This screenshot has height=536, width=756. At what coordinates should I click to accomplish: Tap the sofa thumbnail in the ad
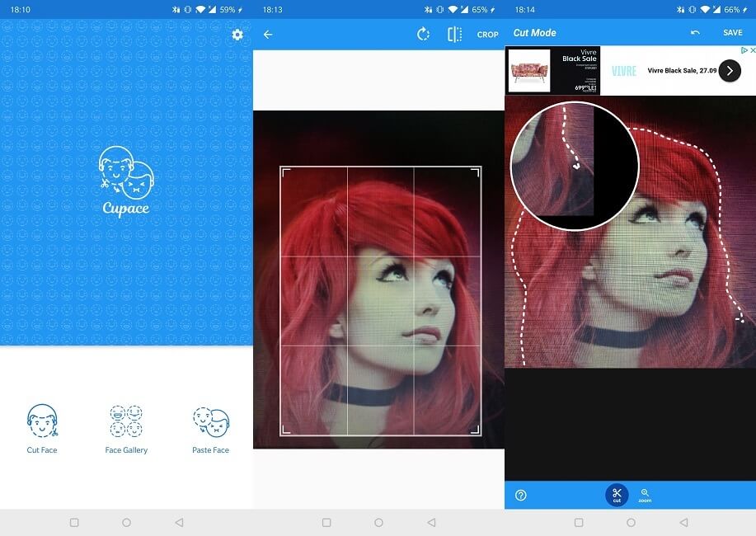point(528,70)
